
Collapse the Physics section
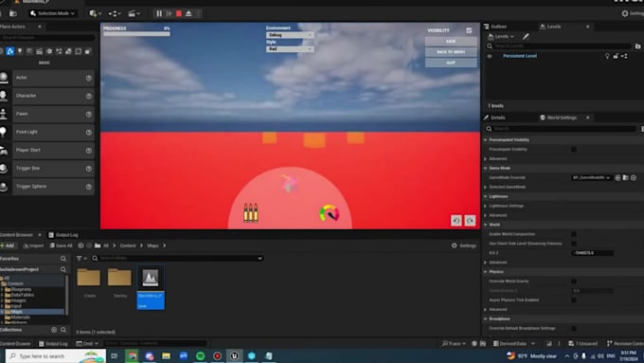point(486,272)
